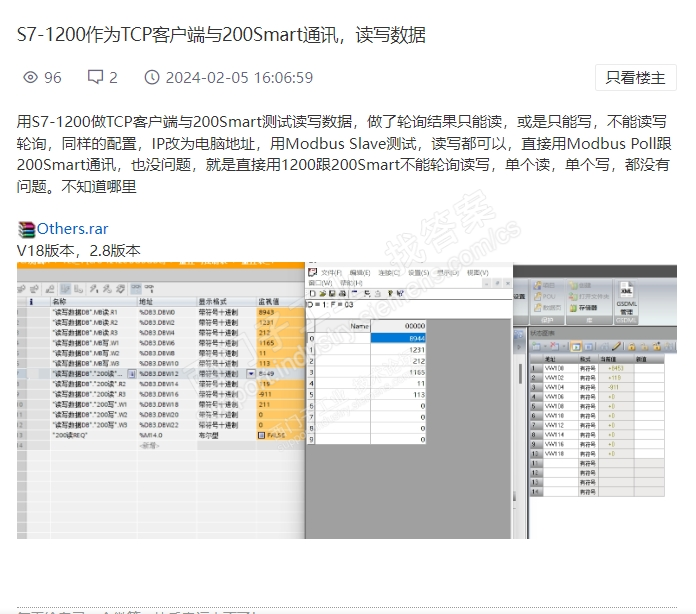Click the clock icon before the post date
The image size is (696, 614).
[x=152, y=77]
